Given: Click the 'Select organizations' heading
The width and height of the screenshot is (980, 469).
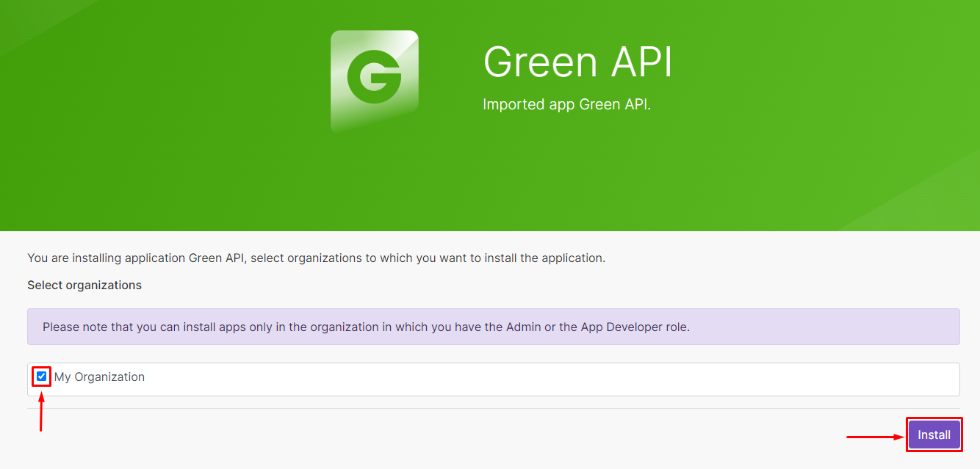Looking at the screenshot, I should (x=84, y=285).
